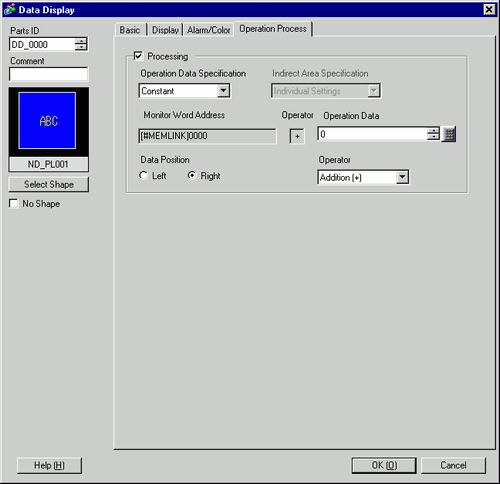Confirm with the OK button
Screen dimensions: 500x484
pyautogui.click(x=384, y=465)
